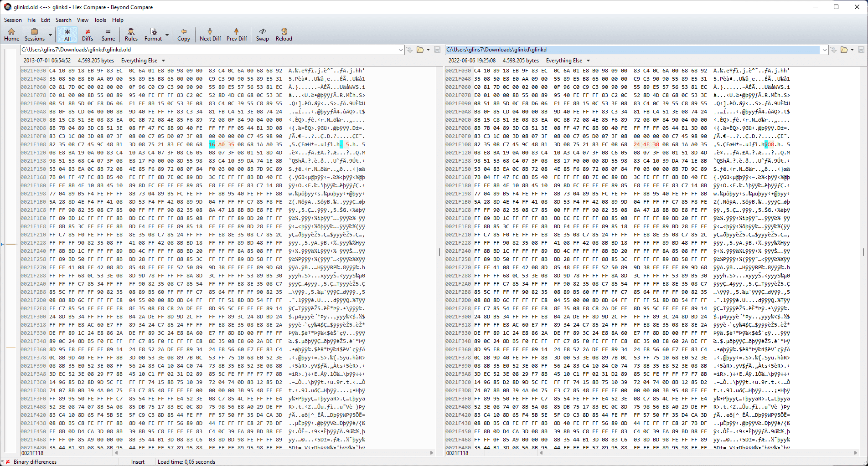Open the Sessions toolbar button
Screen dimensions: 868x466
[34, 35]
